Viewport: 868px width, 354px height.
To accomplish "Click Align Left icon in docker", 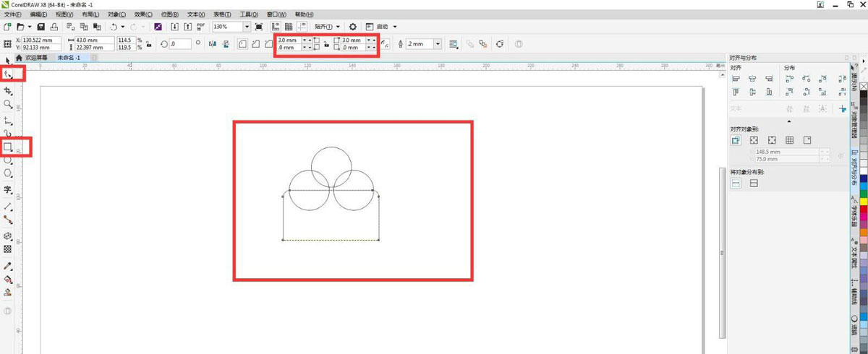I will point(736,79).
